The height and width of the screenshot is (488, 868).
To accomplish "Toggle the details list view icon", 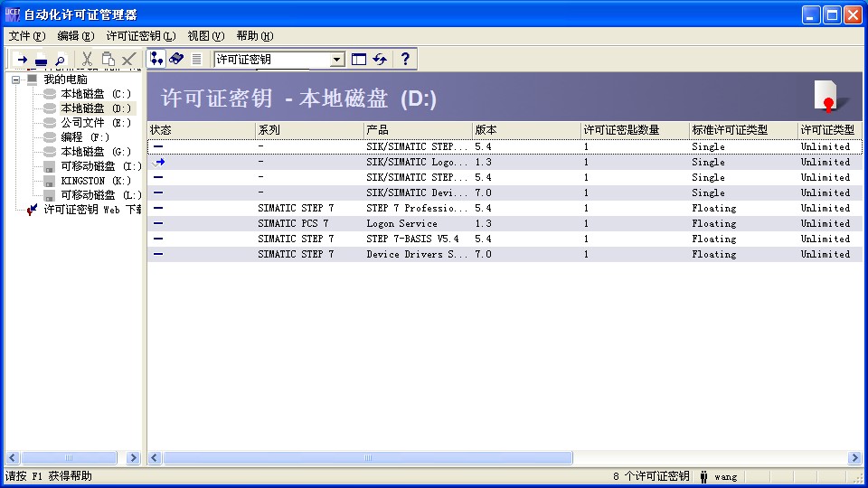I will 196,59.
